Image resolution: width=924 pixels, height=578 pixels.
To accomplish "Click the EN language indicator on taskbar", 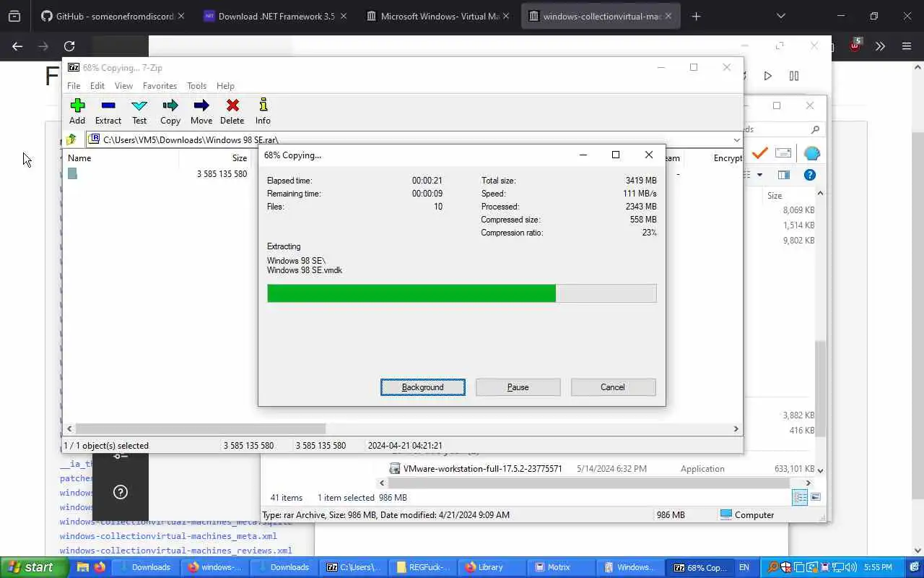I will coord(744,567).
